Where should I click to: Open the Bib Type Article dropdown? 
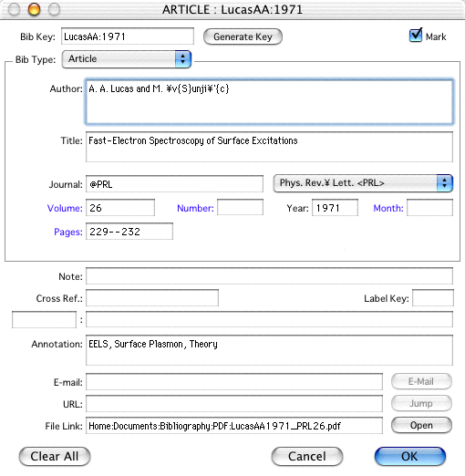[x=127, y=59]
